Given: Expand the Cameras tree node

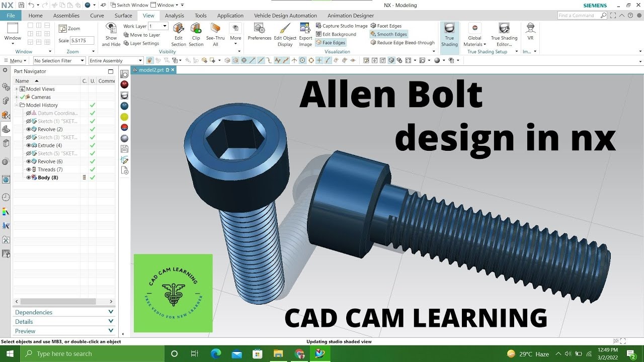Looking at the screenshot, I should [x=17, y=97].
